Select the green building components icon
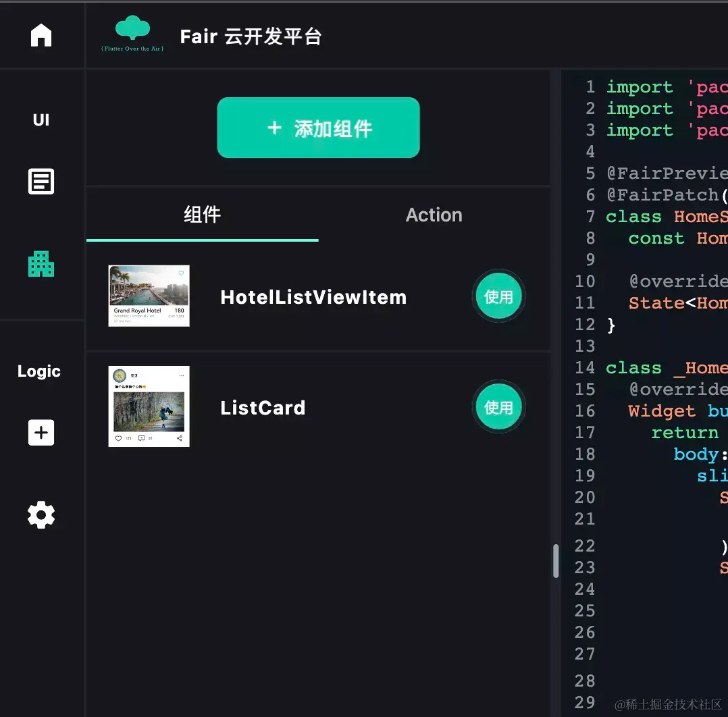Image resolution: width=728 pixels, height=717 pixels. pyautogui.click(x=41, y=264)
